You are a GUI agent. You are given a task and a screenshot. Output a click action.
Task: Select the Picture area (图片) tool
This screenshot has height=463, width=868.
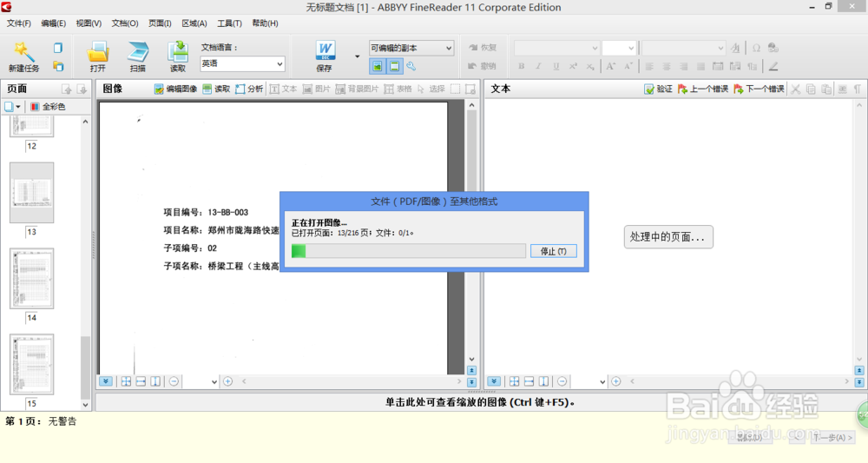[x=316, y=89]
